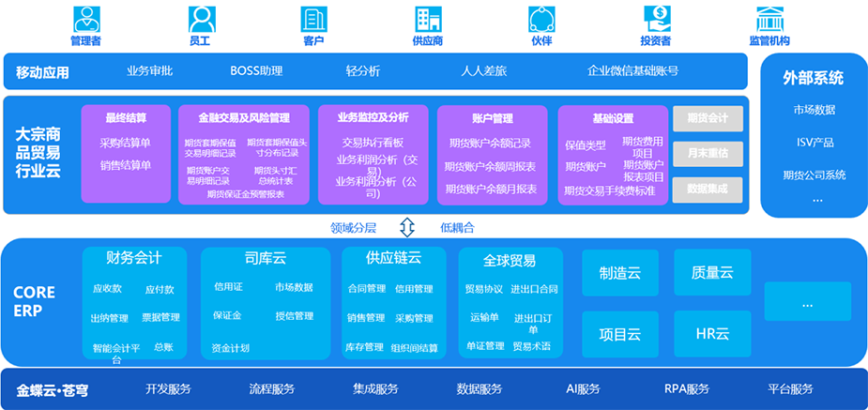Viewport: 868px width, 410px height.
Task: Select the 员工 employee icon
Action: (200, 20)
